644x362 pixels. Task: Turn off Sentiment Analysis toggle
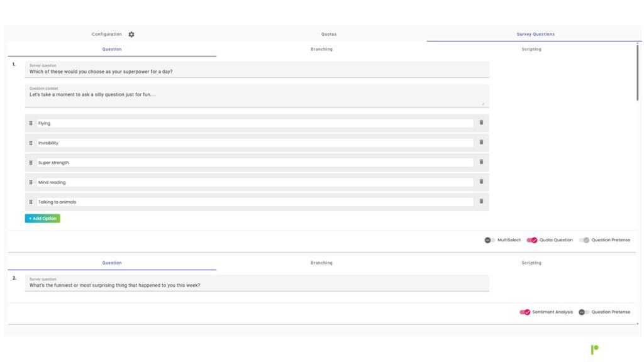(525, 312)
